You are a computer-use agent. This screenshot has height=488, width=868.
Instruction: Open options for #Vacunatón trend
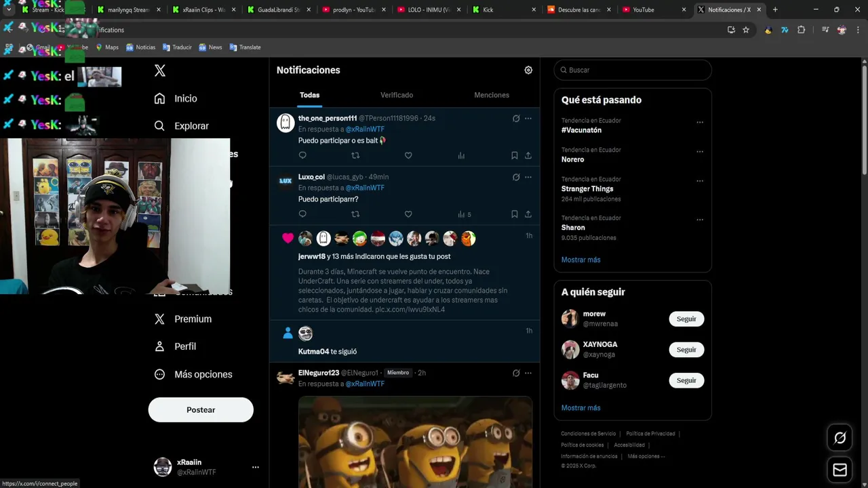tap(700, 123)
